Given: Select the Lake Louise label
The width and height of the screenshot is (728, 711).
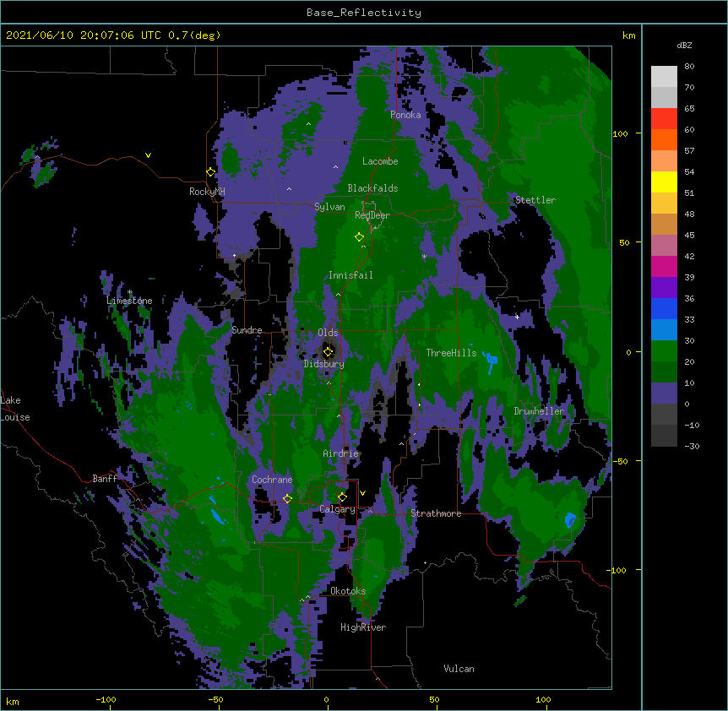Looking at the screenshot, I should click(x=15, y=409).
